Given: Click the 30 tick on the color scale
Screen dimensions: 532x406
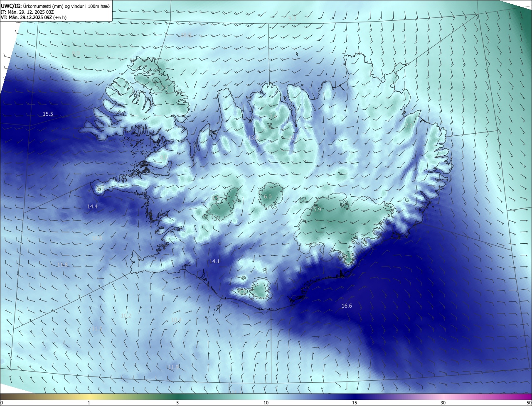Looking at the screenshot, I should point(443,403).
